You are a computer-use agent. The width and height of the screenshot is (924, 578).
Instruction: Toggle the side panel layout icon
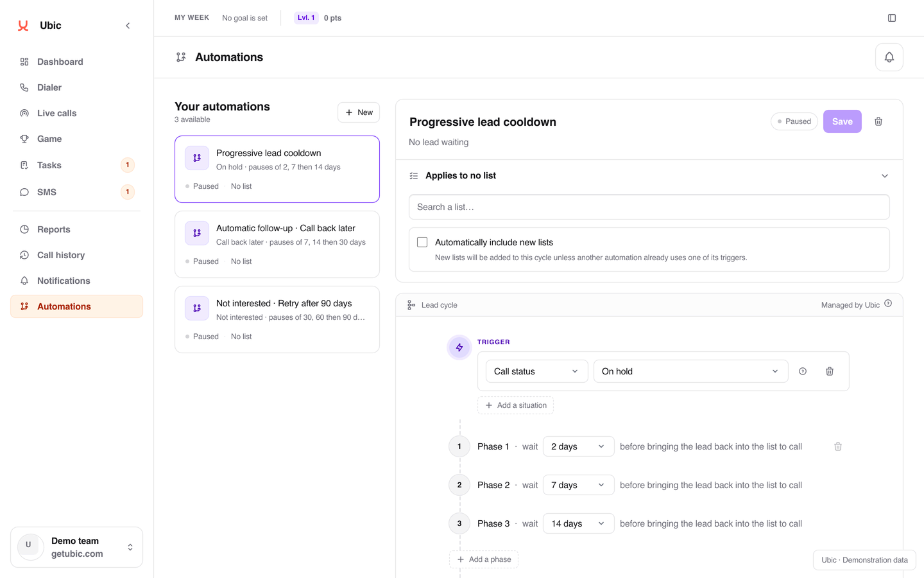click(892, 18)
